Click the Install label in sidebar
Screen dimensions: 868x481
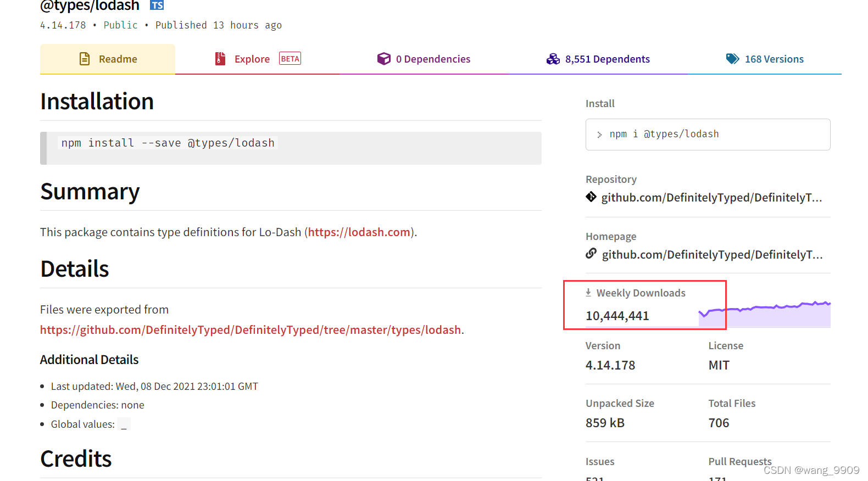[x=600, y=104]
